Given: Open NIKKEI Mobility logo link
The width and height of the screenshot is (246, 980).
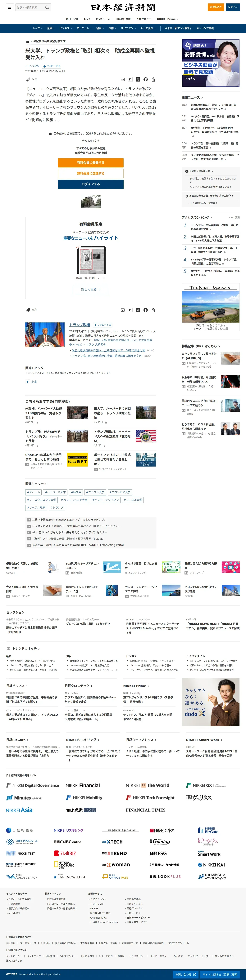Looking at the screenshot, I should click(x=84, y=798).
